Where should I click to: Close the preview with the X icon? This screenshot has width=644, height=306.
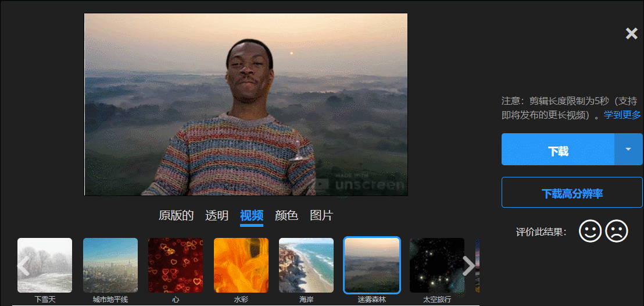pos(631,34)
